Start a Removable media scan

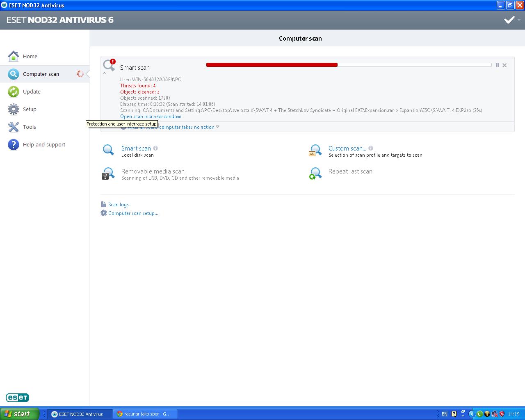[x=153, y=171]
